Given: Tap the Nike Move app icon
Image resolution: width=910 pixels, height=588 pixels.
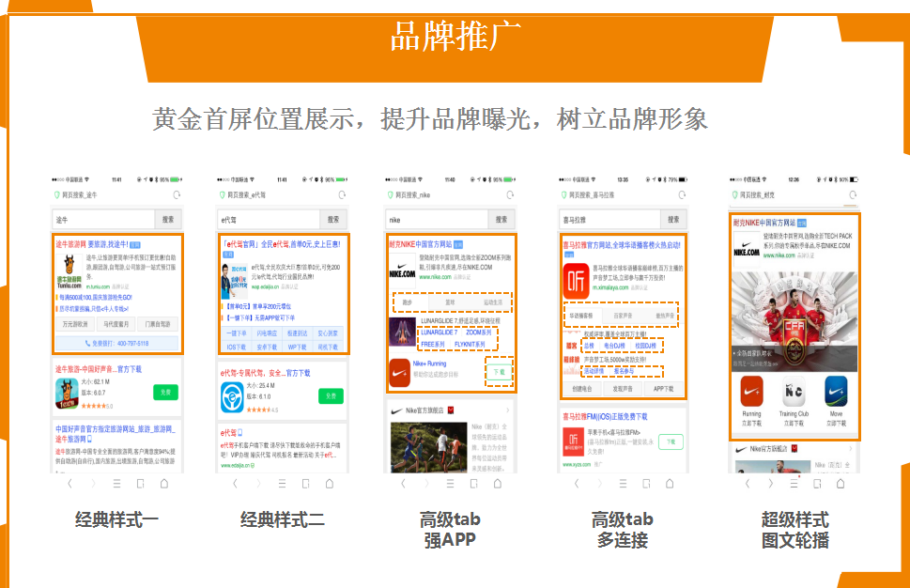Looking at the screenshot, I should [835, 392].
